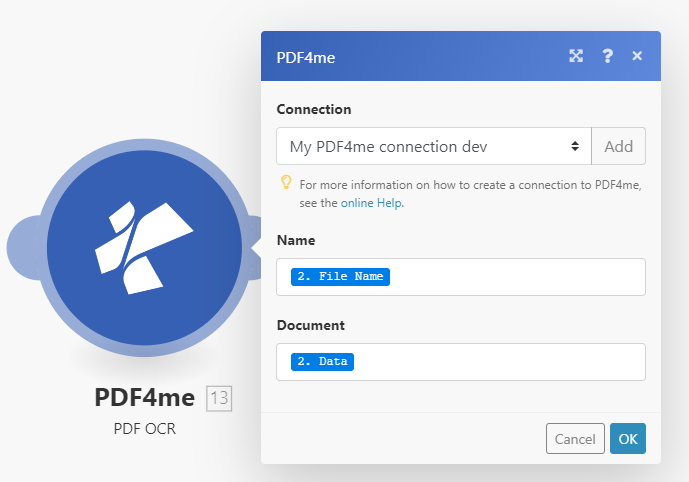The width and height of the screenshot is (689, 482).
Task: Select the '2. File Name' mapped pill
Action: click(340, 277)
